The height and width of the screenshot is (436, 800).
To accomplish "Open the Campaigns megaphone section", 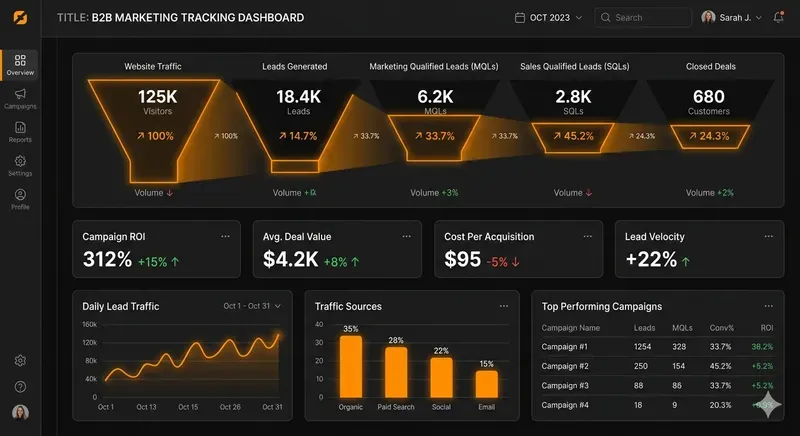I will (x=20, y=98).
